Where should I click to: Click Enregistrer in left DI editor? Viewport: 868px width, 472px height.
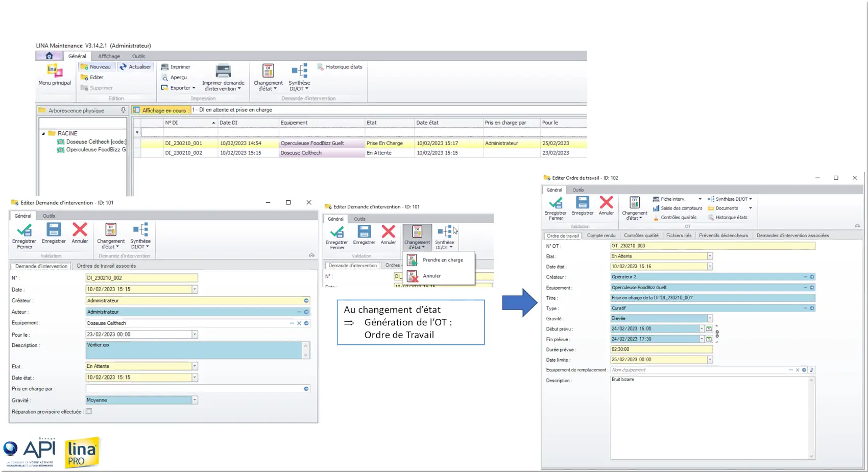tap(54, 233)
